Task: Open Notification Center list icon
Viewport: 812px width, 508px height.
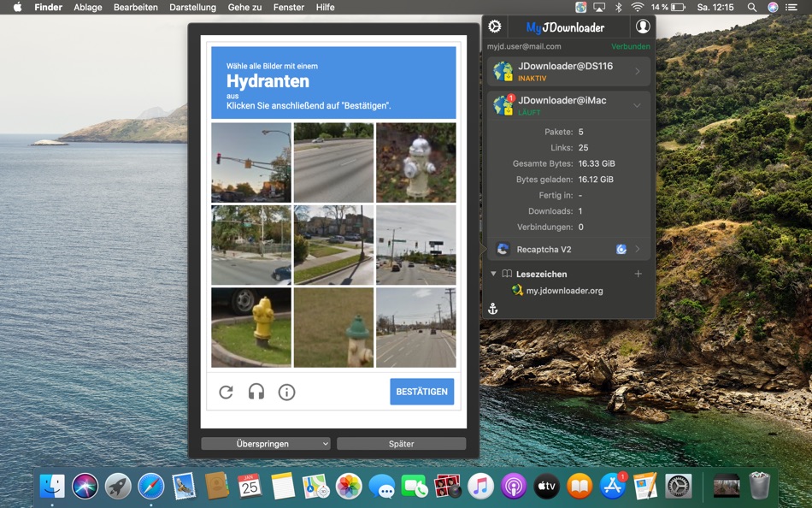Action: click(791, 7)
